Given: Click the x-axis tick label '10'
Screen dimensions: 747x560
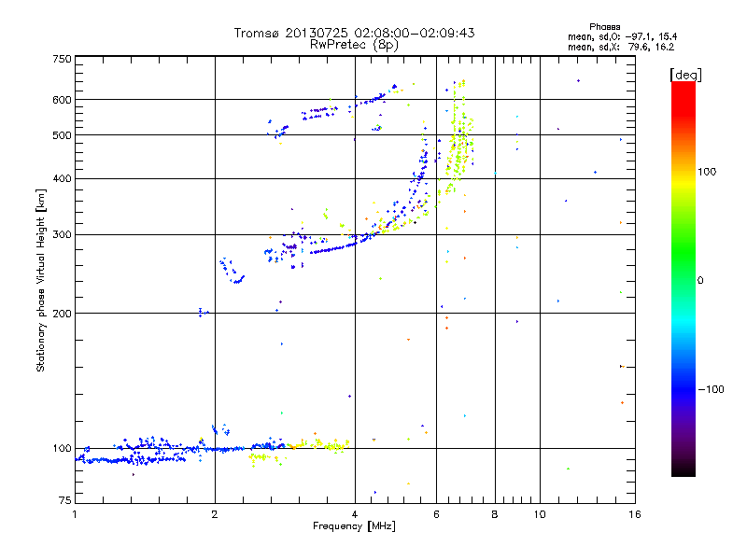Looking at the screenshot, I should pyautogui.click(x=540, y=514).
